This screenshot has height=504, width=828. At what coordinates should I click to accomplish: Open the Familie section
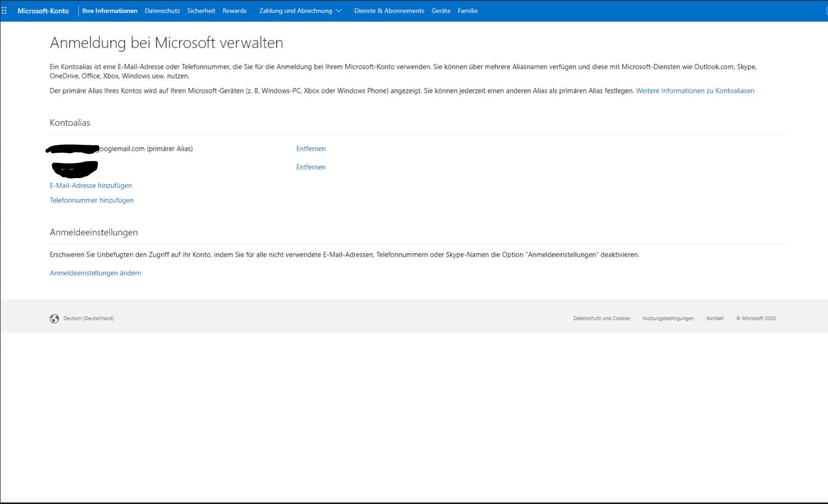coord(467,11)
